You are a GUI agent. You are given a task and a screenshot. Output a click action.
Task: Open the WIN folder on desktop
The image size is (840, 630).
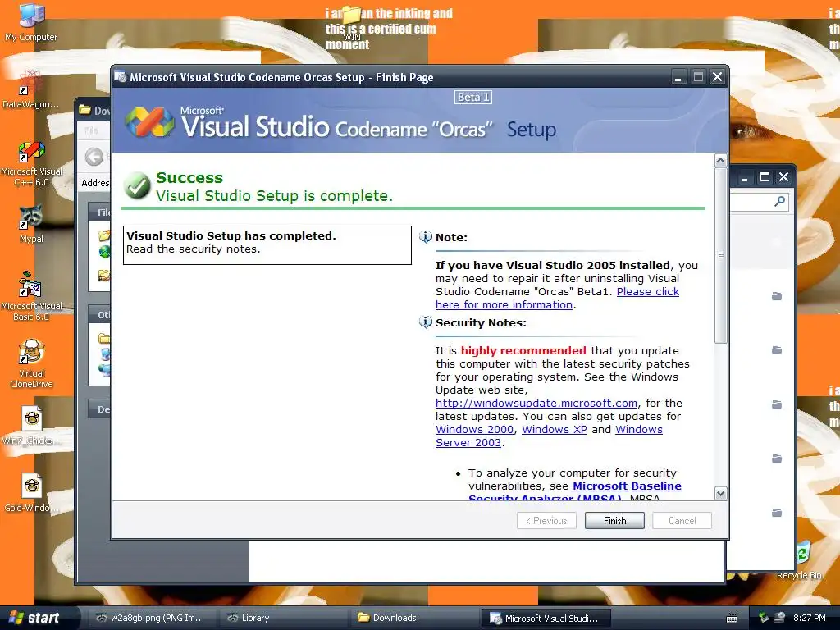tap(352, 24)
